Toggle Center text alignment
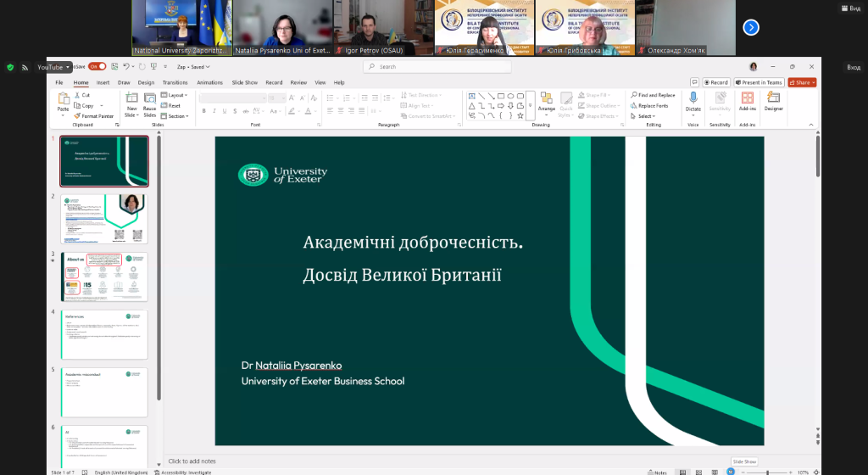The width and height of the screenshot is (868, 475). 341,111
